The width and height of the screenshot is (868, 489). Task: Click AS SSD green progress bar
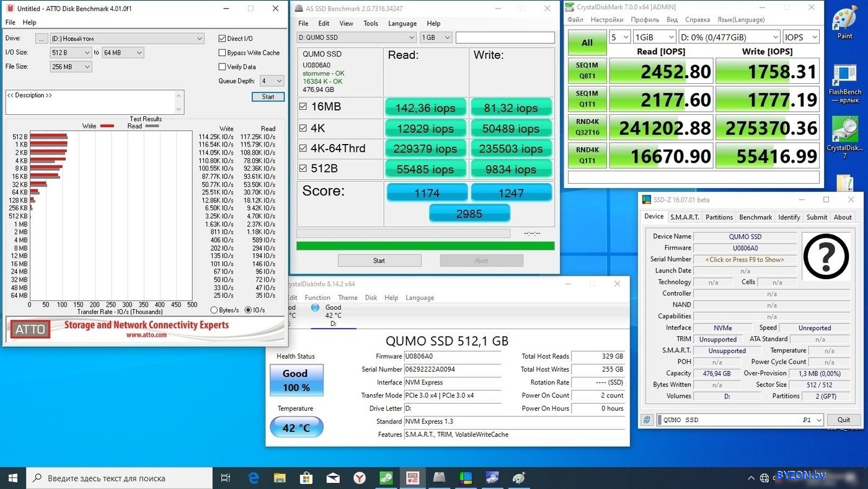425,246
